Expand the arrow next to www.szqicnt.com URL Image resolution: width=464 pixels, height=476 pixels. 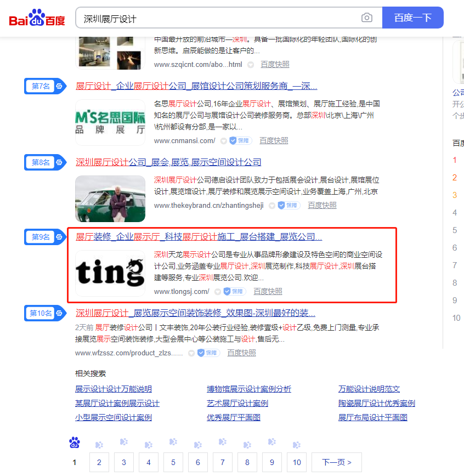tap(251, 65)
